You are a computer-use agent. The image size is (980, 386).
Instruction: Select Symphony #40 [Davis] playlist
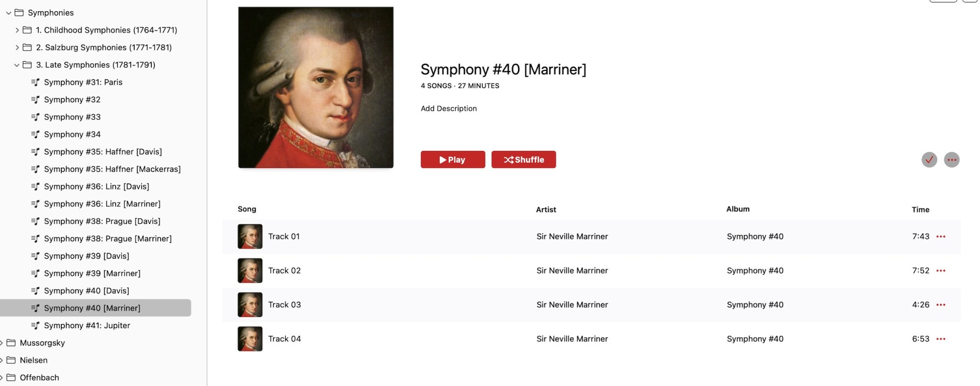[x=87, y=291]
